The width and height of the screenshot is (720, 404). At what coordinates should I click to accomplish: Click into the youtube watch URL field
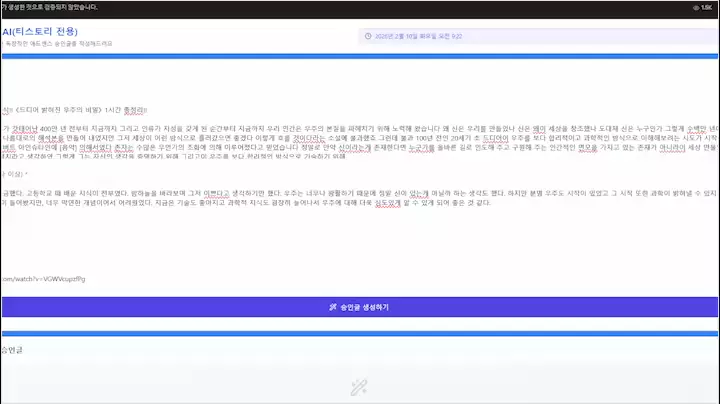[x=44, y=279]
